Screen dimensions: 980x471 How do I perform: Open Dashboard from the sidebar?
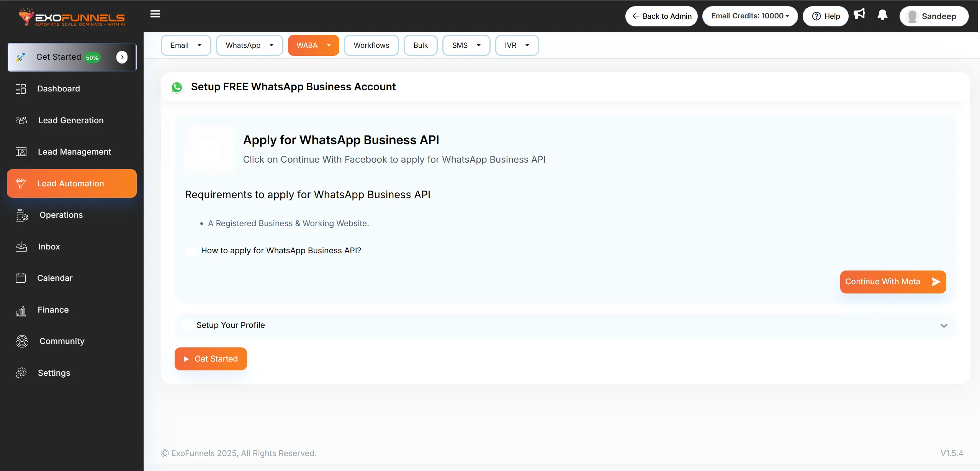(x=72, y=89)
